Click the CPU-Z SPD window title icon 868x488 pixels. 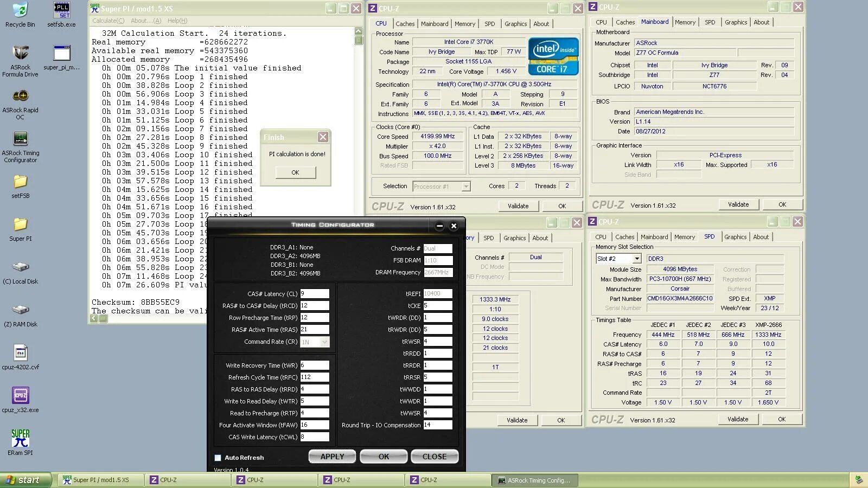pos(593,221)
